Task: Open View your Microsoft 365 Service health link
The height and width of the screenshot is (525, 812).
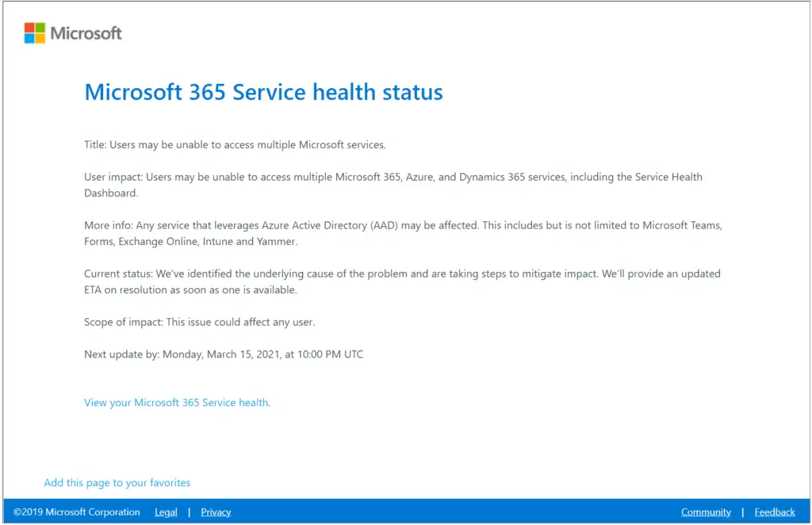Action: 176,402
